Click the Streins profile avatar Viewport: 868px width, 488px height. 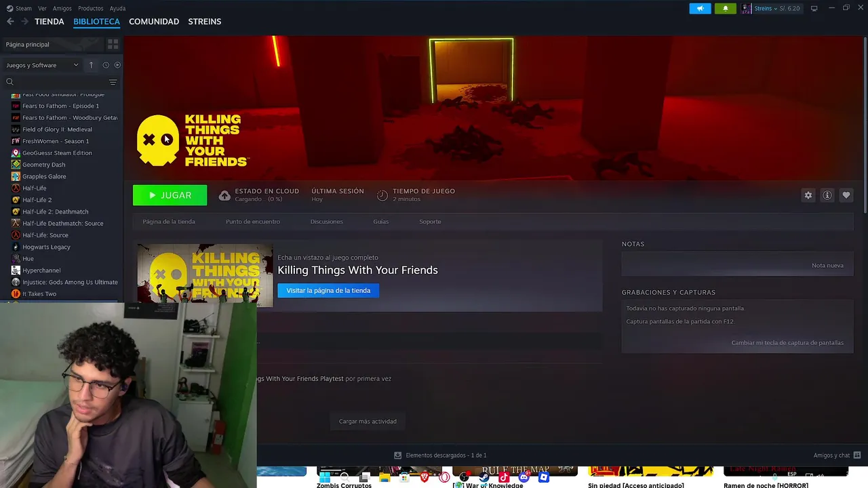click(747, 8)
